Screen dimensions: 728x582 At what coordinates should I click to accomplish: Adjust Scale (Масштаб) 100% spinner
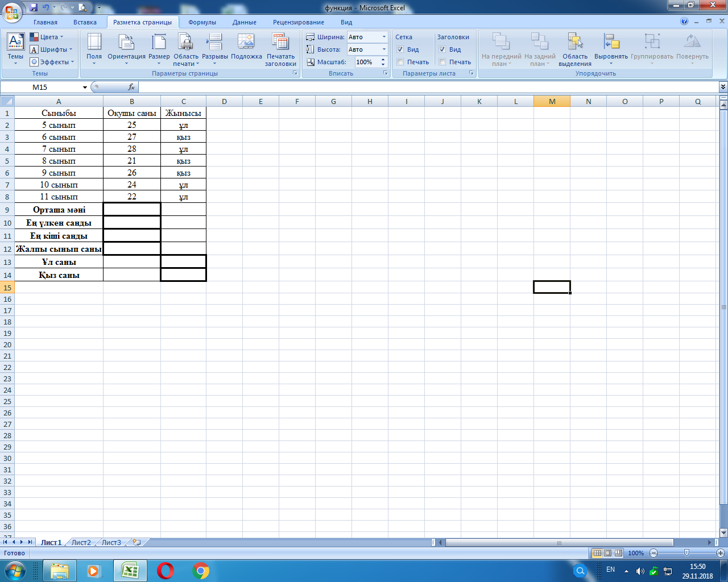tap(383, 62)
